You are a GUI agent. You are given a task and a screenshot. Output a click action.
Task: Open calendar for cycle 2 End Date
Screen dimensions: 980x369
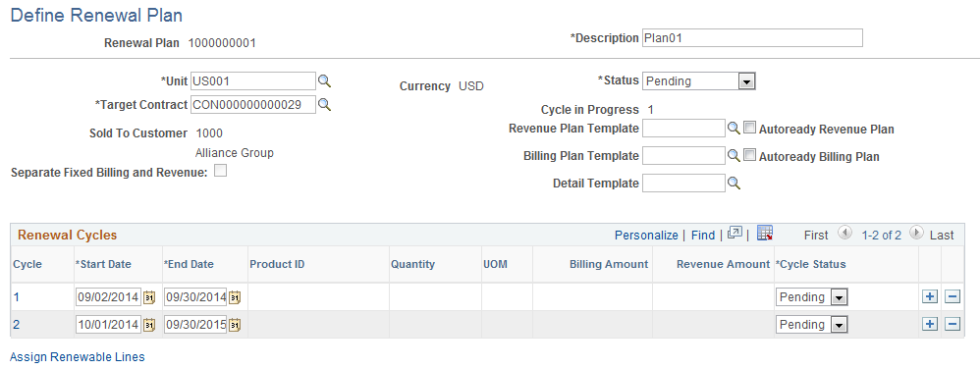[235, 325]
